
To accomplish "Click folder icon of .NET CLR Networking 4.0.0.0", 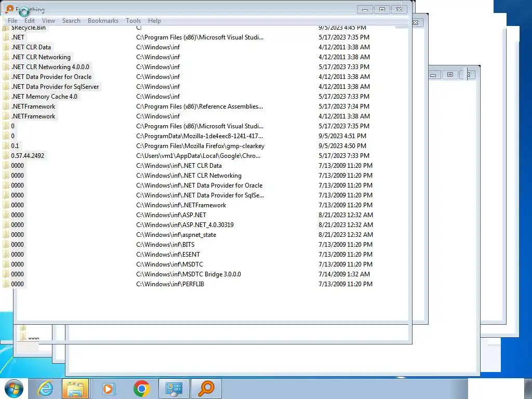I will pyautogui.click(x=6, y=67).
